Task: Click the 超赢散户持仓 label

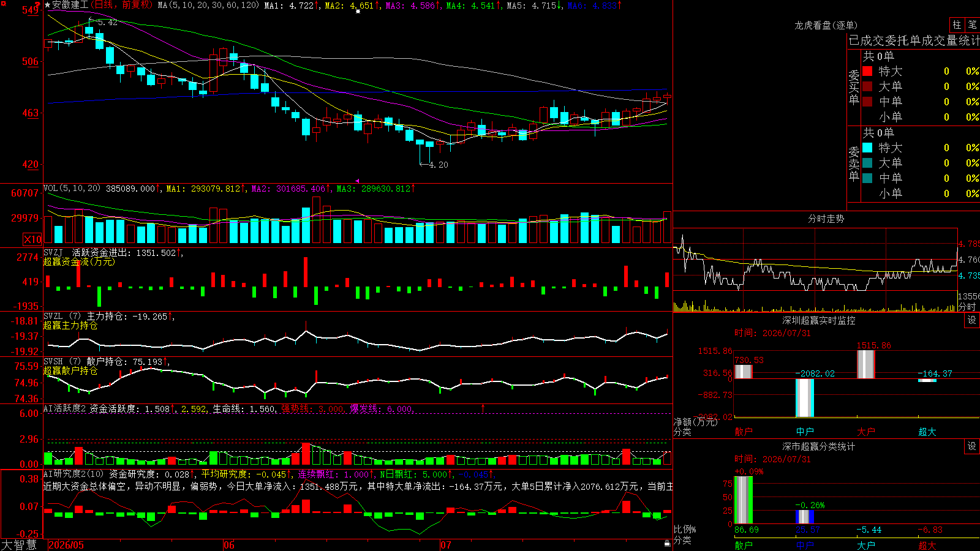Action: click(x=70, y=370)
